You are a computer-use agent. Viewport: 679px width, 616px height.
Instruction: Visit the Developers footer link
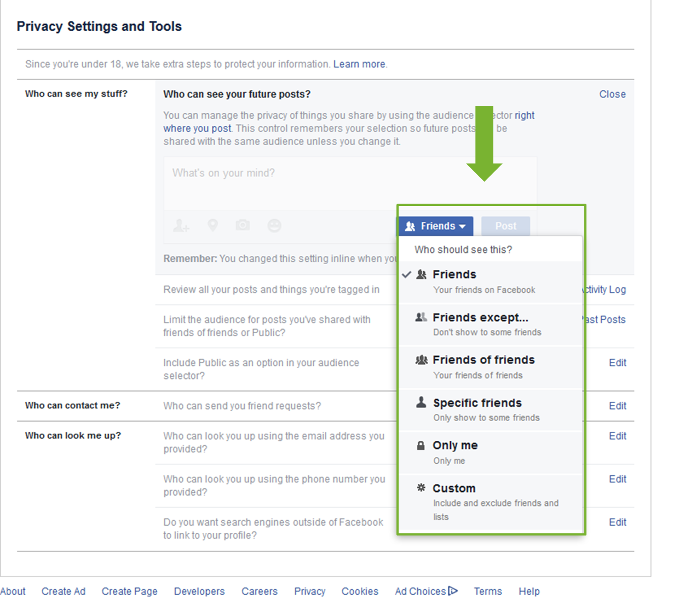coord(199,591)
